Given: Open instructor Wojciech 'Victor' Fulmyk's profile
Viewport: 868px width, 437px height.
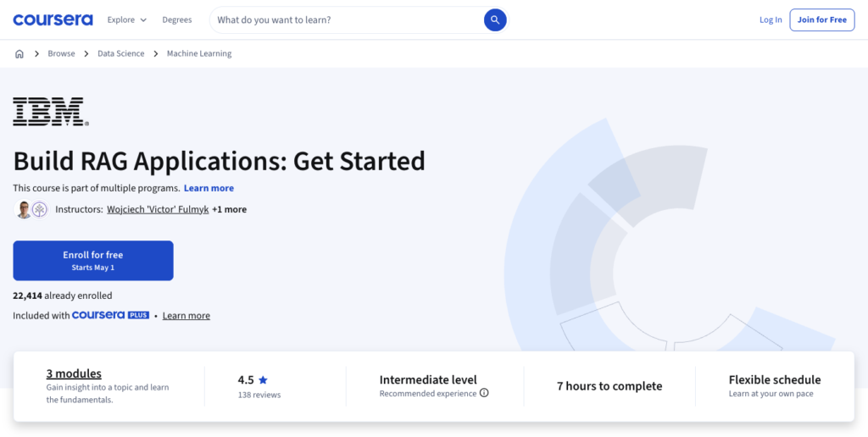Looking at the screenshot, I should 158,210.
